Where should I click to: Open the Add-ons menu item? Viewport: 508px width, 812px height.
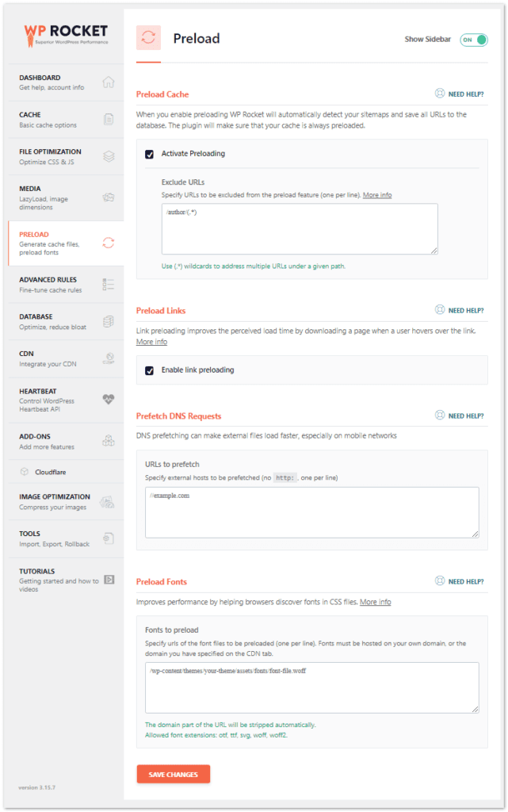coord(67,441)
